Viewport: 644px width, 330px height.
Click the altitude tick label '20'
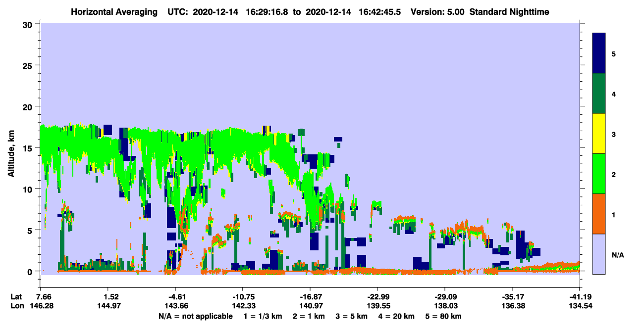[28, 106]
